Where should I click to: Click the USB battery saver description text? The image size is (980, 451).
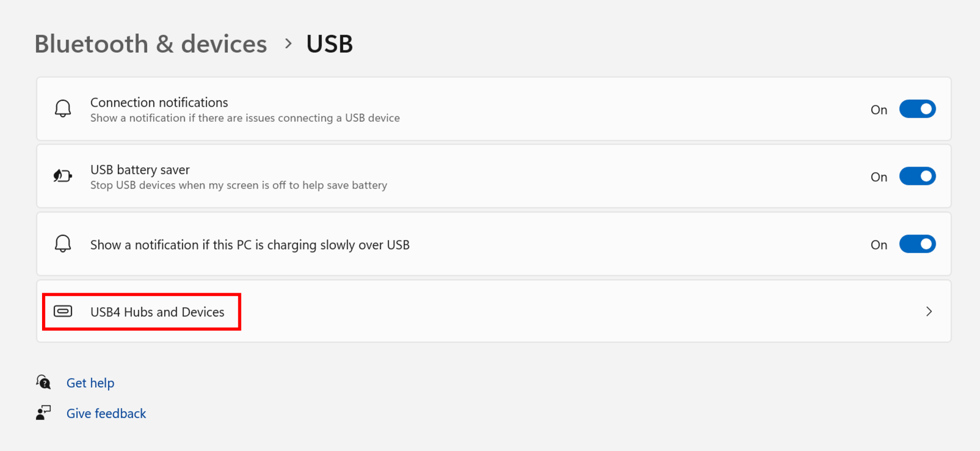[238, 185]
